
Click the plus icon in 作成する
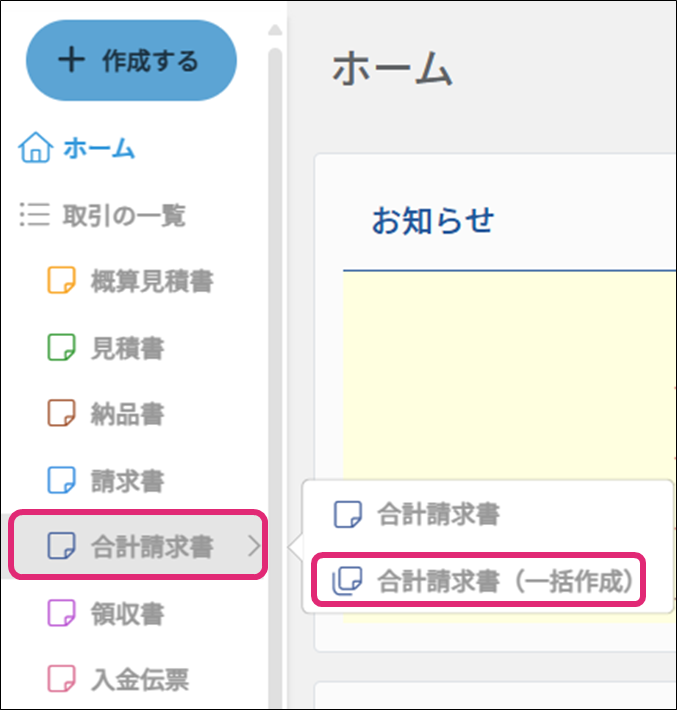(70, 60)
